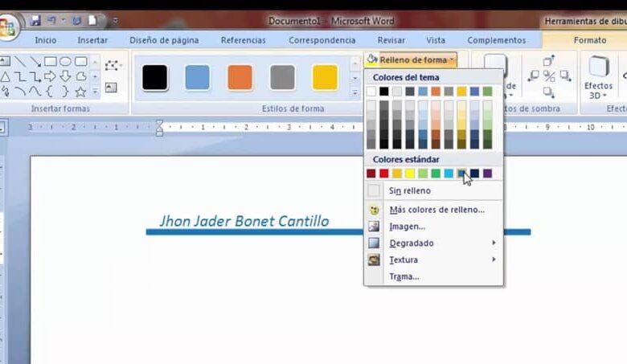
Task: Select the Line shape in Insertar formas
Action: click(x=20, y=62)
